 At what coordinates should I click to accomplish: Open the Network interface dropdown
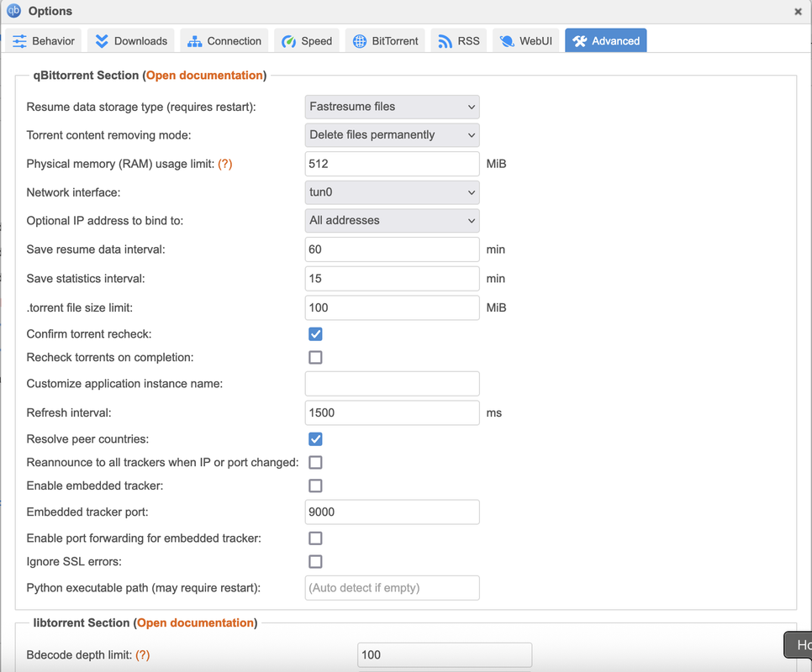click(392, 192)
